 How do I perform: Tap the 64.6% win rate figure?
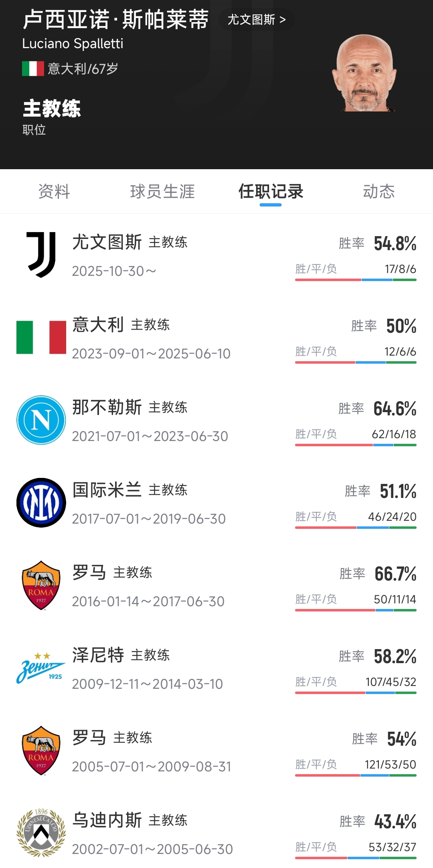click(x=395, y=409)
